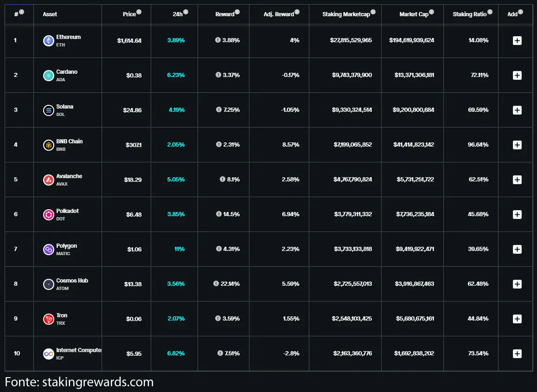
Task: Add Ethereum with the plus icon
Action: tap(517, 40)
